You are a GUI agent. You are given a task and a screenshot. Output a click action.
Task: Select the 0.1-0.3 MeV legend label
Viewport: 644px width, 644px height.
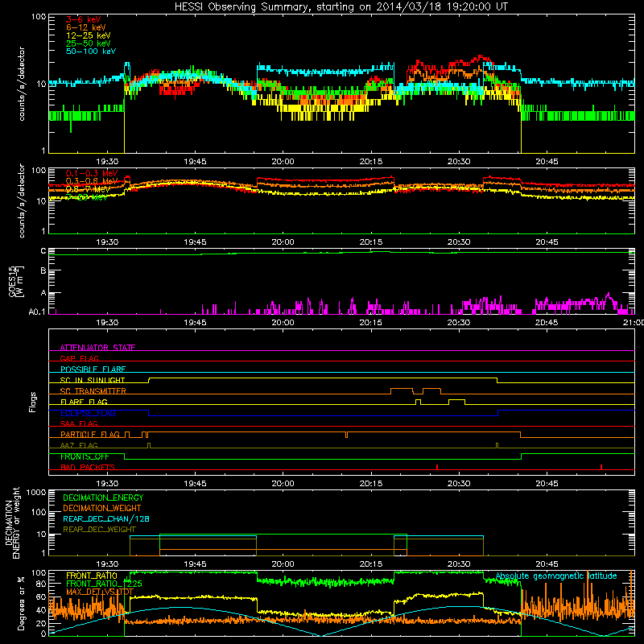coord(92,173)
